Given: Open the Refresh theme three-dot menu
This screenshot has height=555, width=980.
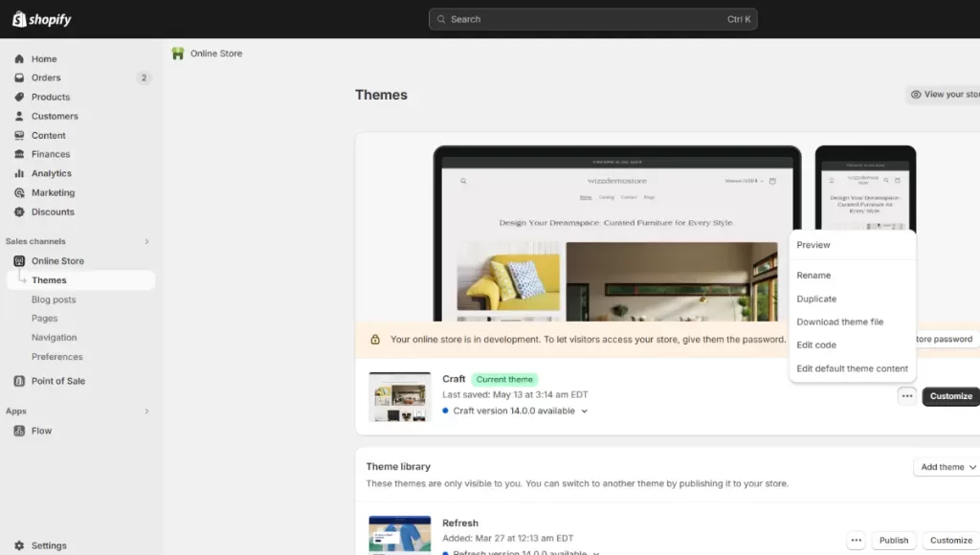Looking at the screenshot, I should tap(857, 540).
